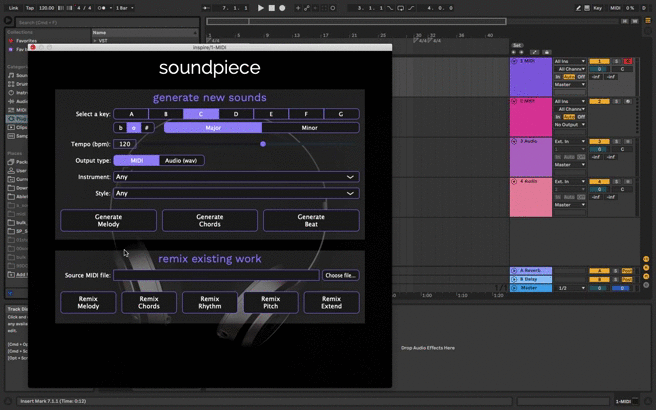656x410 pixels.
Task: Open the All Ins input dropdown on track 1 MIDI
Action: (x=569, y=61)
